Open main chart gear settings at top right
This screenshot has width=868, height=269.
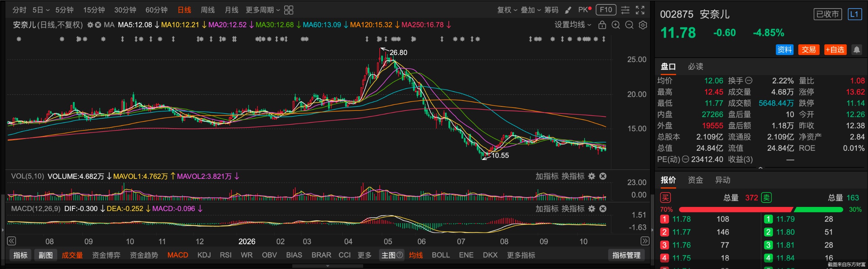643,25
